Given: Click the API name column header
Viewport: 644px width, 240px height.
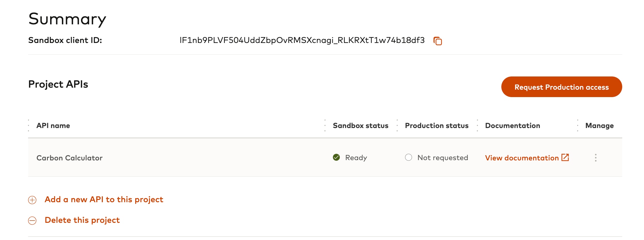Looking at the screenshot, I should pos(53,126).
